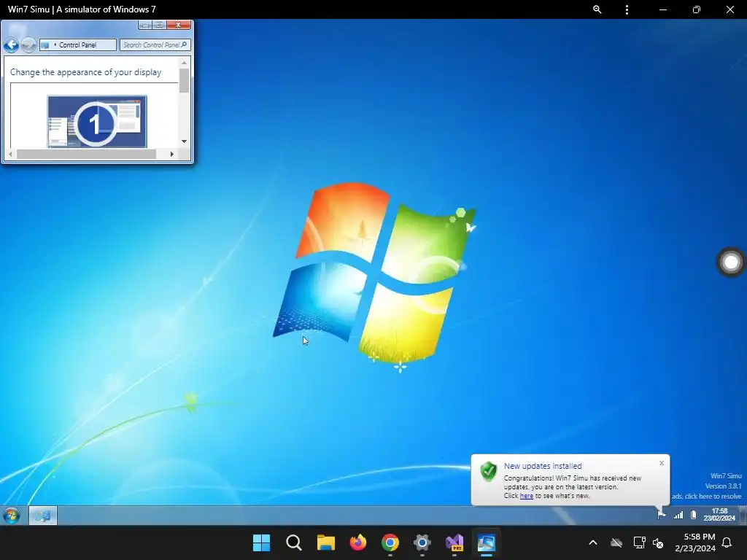The image size is (747, 560).
Task: Click the Search Control Panel field
Action: click(155, 44)
